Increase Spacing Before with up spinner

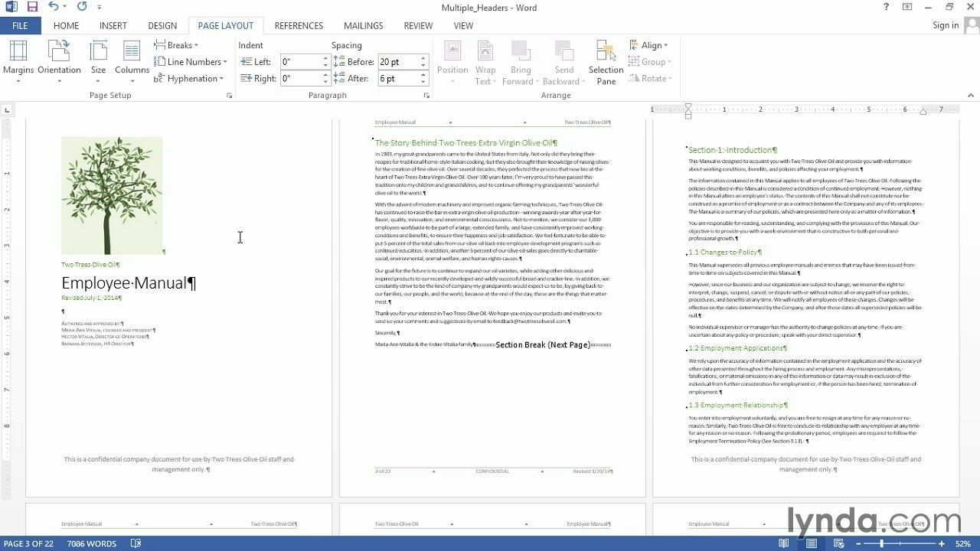pyautogui.click(x=423, y=59)
